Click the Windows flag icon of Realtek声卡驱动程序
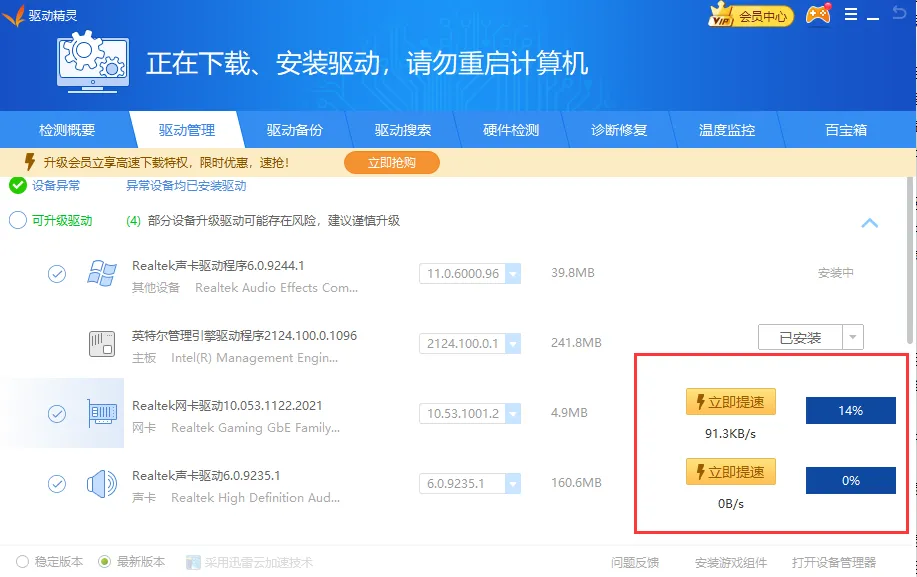Image resolution: width=917 pixels, height=577 pixels. pyautogui.click(x=102, y=273)
